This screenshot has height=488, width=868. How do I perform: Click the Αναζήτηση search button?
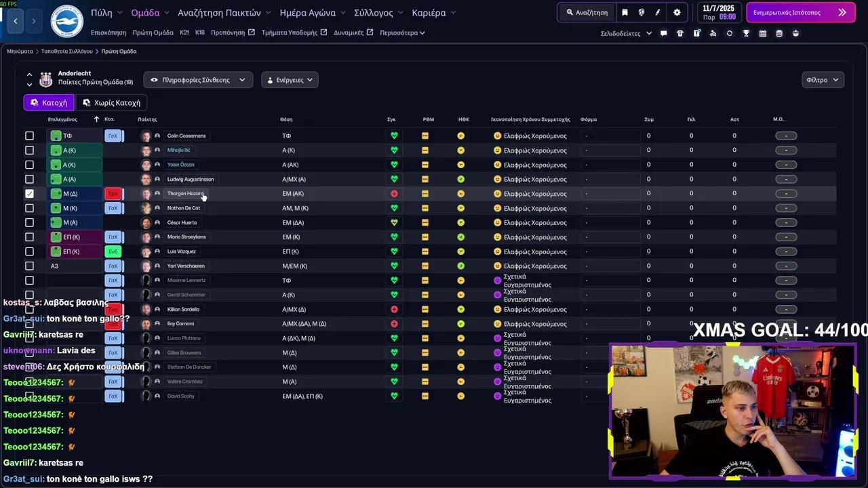[x=587, y=12]
